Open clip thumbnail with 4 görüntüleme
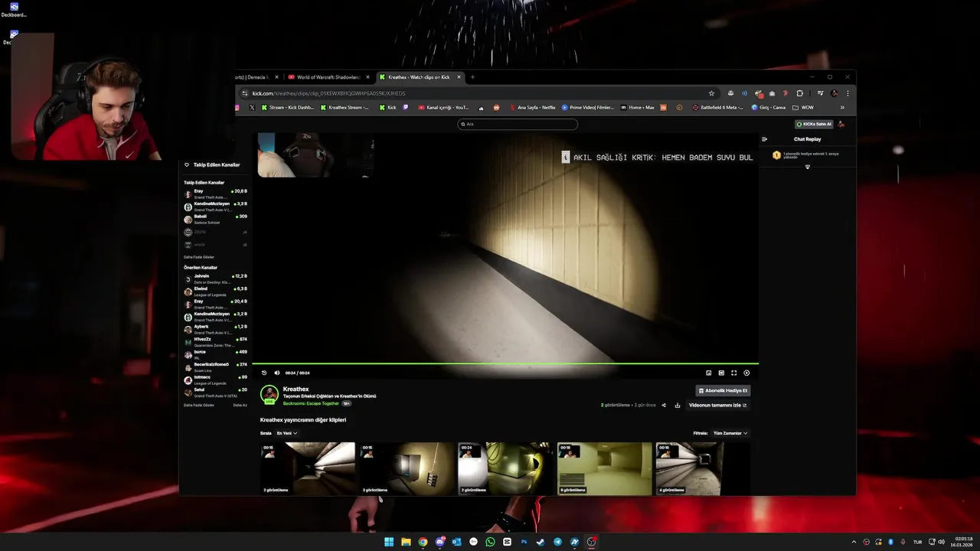980x551 pixels. pos(703,468)
